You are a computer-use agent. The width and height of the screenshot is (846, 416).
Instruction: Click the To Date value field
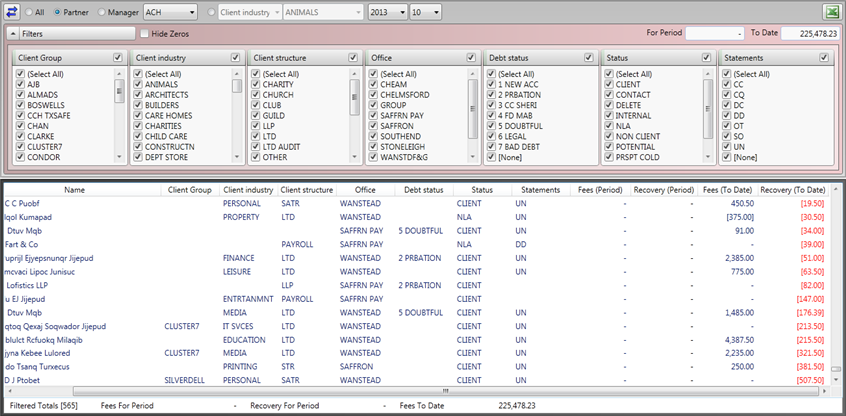coord(811,33)
